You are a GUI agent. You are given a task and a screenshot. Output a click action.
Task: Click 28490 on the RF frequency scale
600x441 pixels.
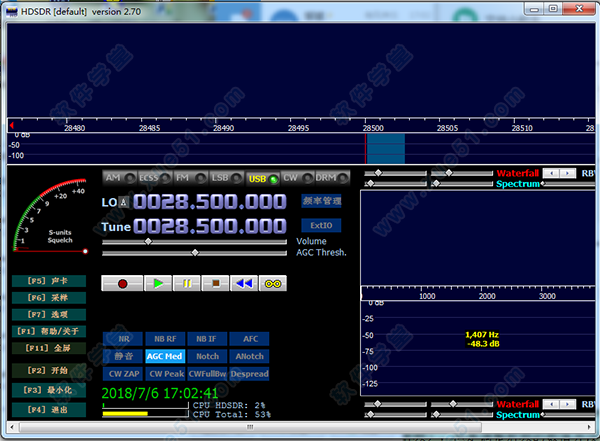[x=223, y=128]
